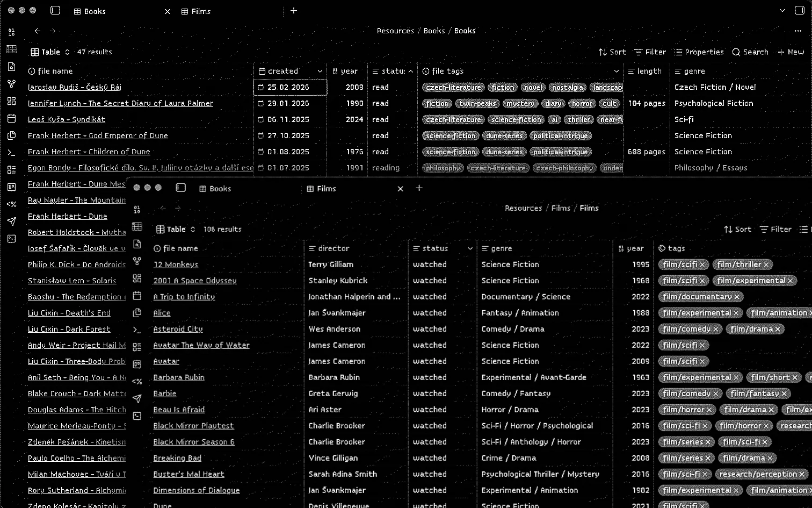The height and width of the screenshot is (508, 812).
Task: Click the paper plane icon in Books window ribbon
Action: point(11,221)
